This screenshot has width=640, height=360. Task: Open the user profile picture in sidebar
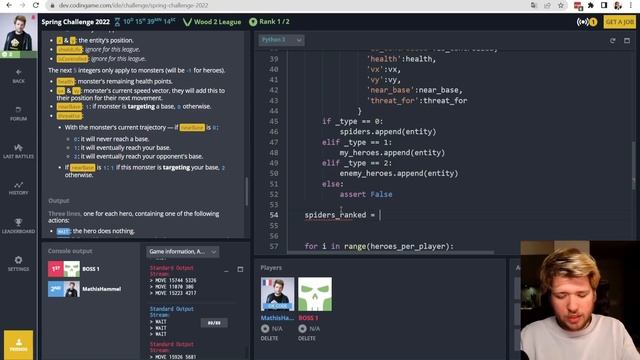click(18, 34)
